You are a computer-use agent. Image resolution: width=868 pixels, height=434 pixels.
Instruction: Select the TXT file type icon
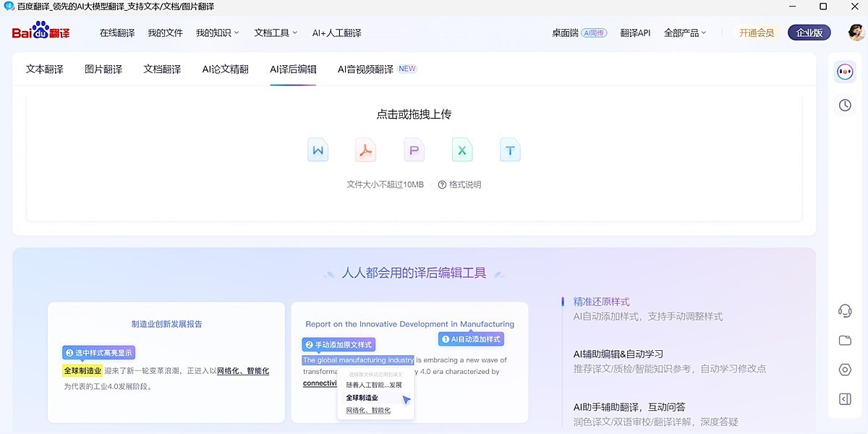coord(510,150)
